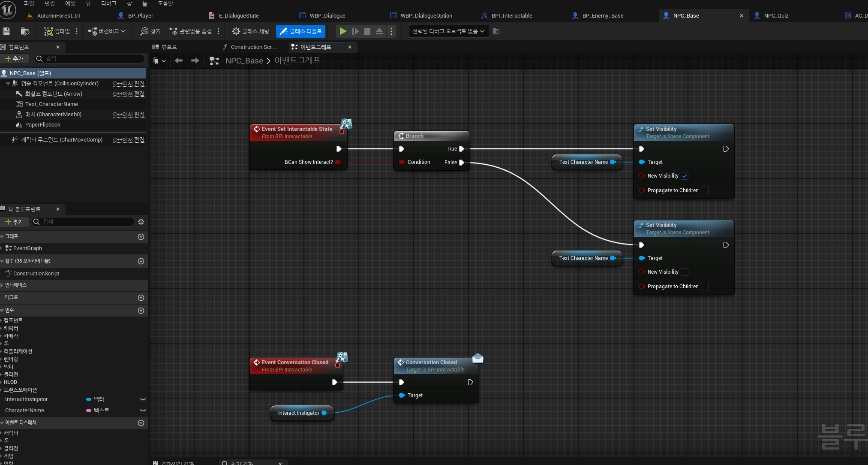Click the navigate back arrow in graph
This screenshot has width=868, height=465.
[179, 60]
